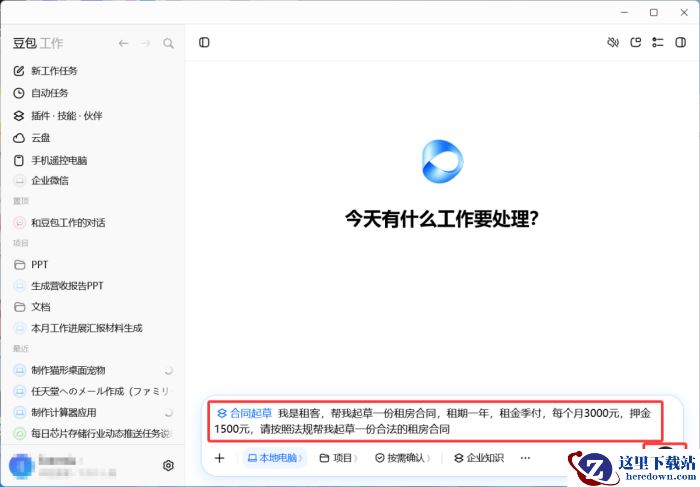Screen dimensions: 700x487
Task: Click the loading spinner on 制作计算器应用
Action: tap(169, 412)
